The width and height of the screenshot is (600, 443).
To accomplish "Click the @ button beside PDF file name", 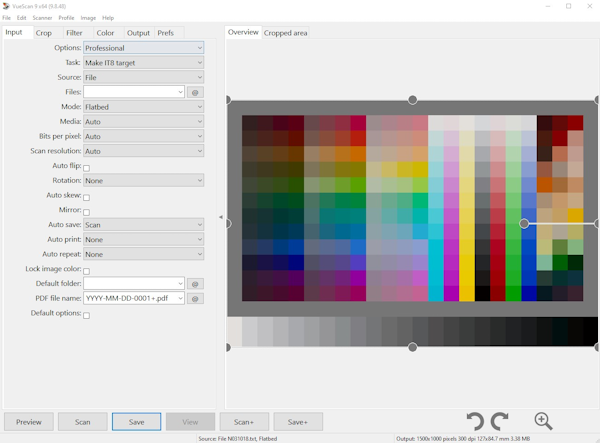I will pyautogui.click(x=195, y=299).
